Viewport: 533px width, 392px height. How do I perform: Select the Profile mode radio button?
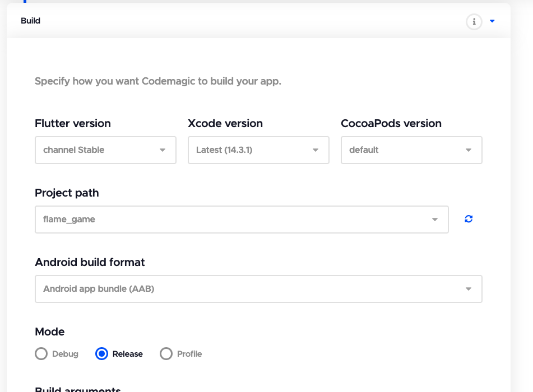click(x=166, y=354)
